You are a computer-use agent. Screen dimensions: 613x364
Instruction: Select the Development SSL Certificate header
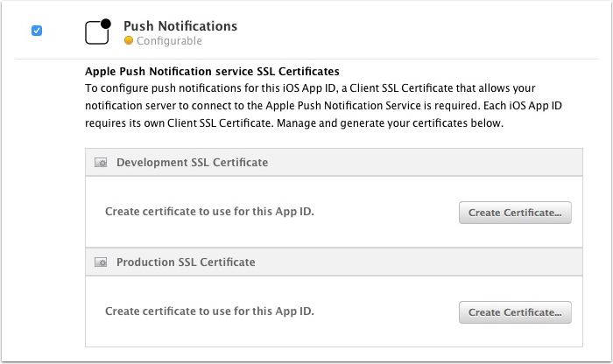334,162
